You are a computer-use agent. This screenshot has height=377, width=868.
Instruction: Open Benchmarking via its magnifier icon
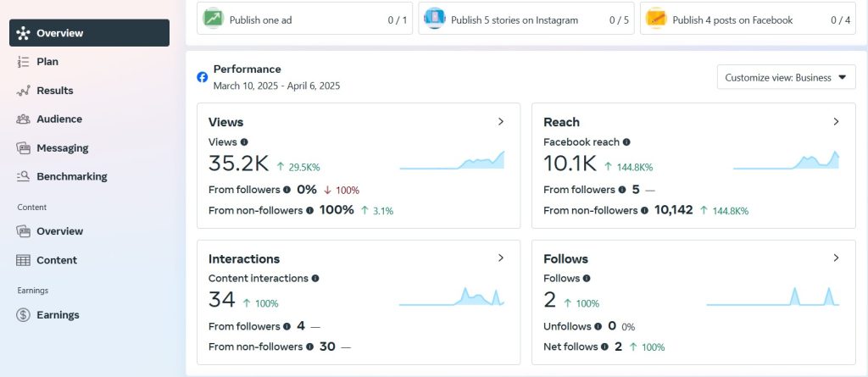click(x=23, y=176)
